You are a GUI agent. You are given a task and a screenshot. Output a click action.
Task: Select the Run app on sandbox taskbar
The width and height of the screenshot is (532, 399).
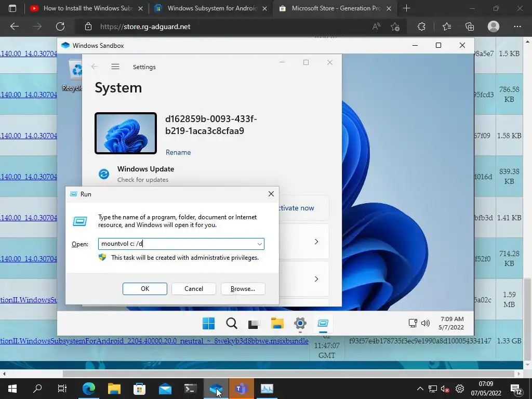tap(323, 323)
